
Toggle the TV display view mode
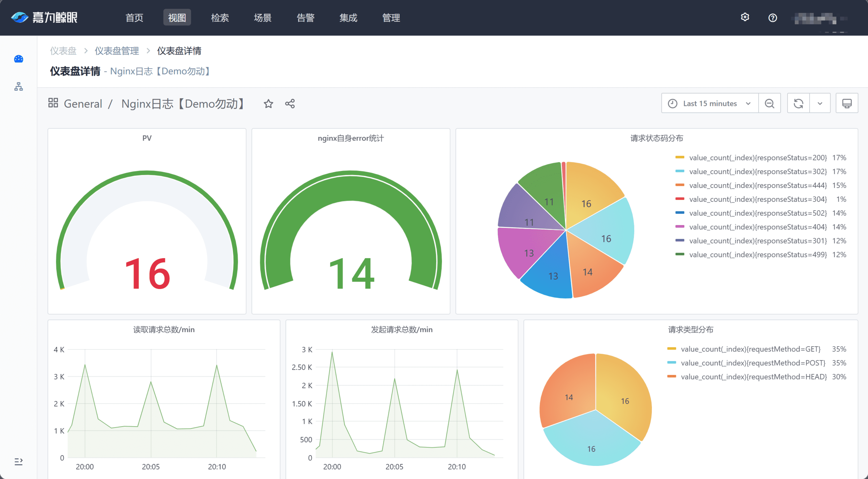pos(847,104)
